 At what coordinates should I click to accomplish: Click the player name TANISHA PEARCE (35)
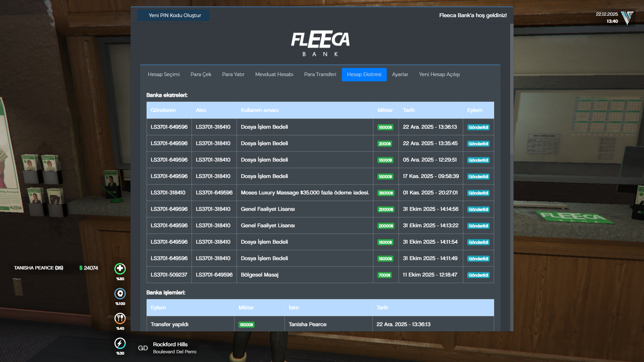(x=39, y=268)
